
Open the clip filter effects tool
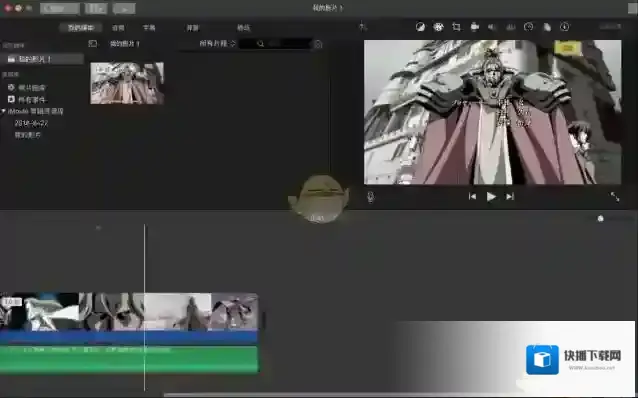[x=547, y=27]
